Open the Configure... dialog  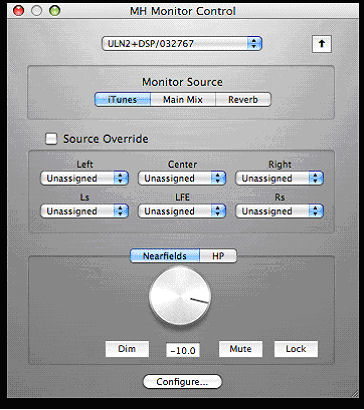(x=182, y=382)
